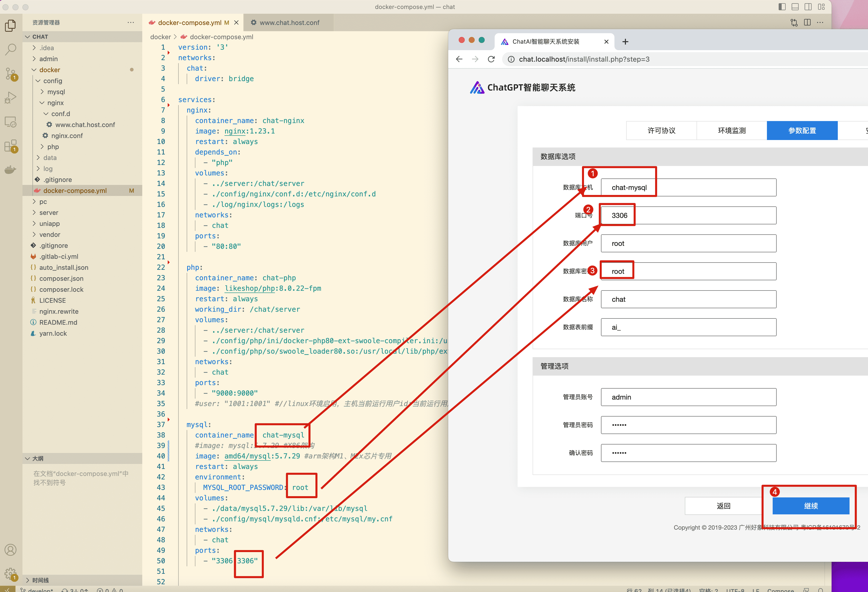This screenshot has height=592, width=868.
Task: Expand the php config folder
Action: 82,147
